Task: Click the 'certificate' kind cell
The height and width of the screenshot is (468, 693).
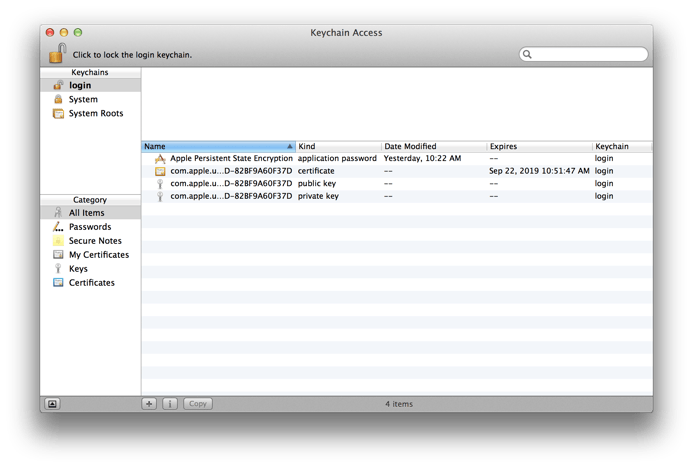Action: [316, 171]
